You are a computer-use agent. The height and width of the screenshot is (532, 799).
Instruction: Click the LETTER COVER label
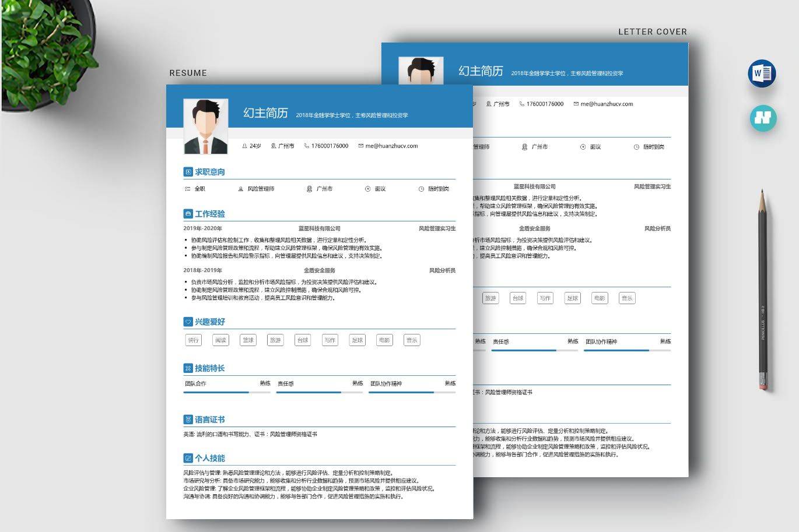coord(653,31)
